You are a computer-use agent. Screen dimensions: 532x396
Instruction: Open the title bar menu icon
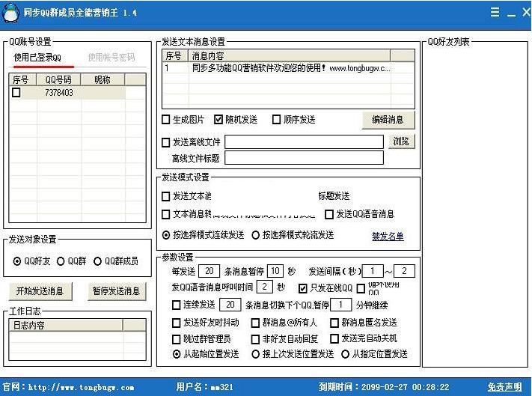click(x=495, y=13)
